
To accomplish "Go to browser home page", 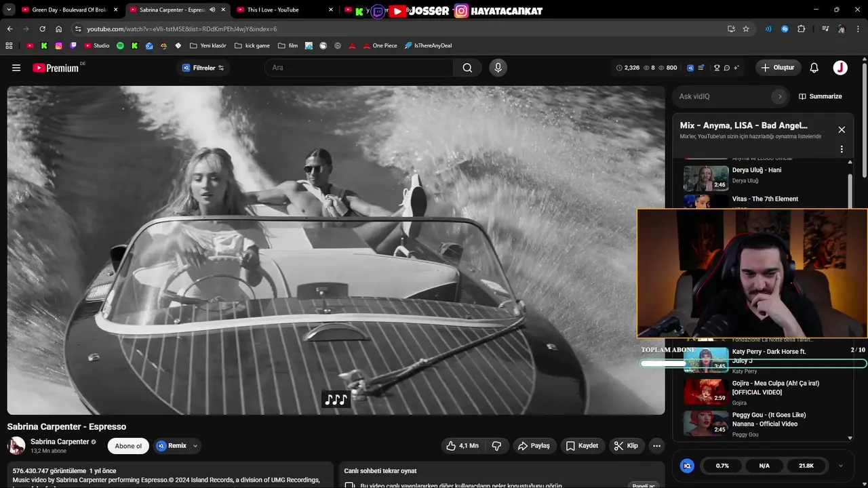I will coord(58,29).
